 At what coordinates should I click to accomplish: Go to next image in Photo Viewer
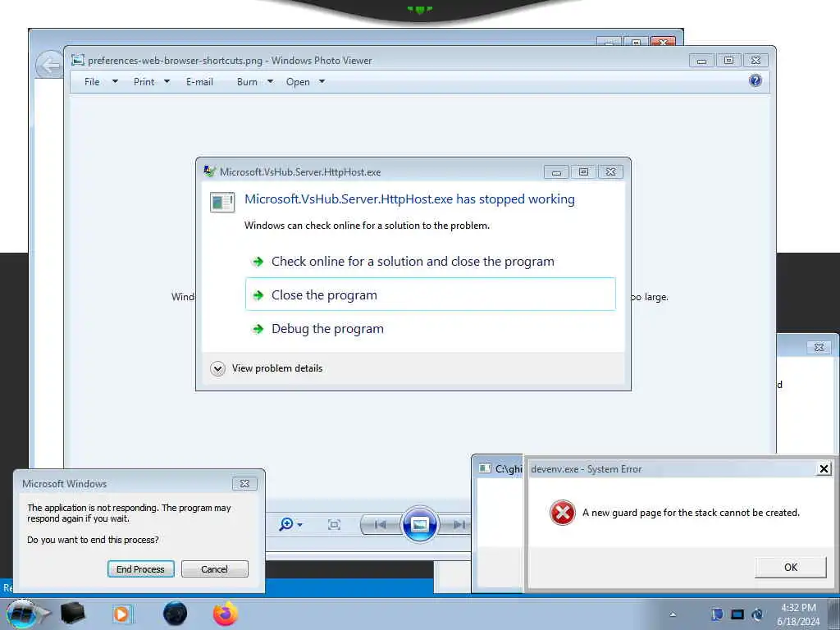point(458,524)
